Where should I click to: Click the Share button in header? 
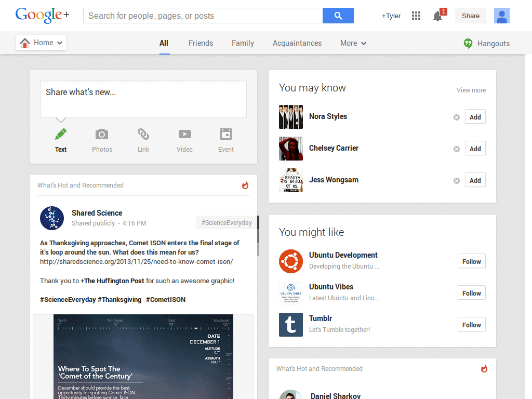coord(471,16)
